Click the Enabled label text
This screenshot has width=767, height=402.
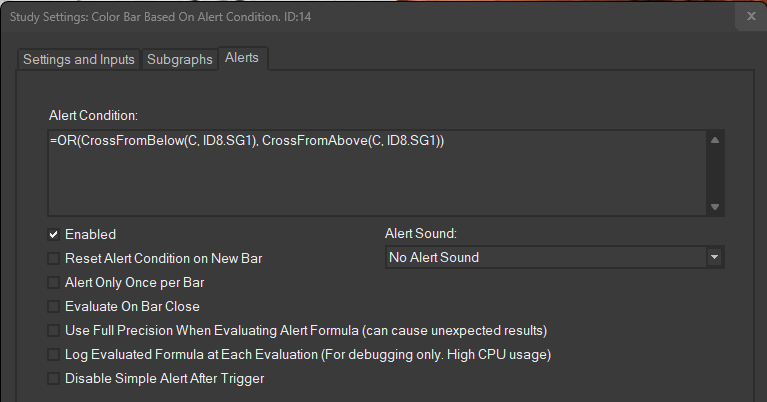point(90,235)
